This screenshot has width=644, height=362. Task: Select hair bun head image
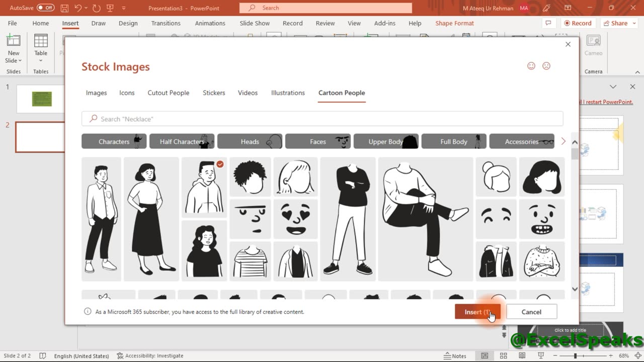coord(496,176)
